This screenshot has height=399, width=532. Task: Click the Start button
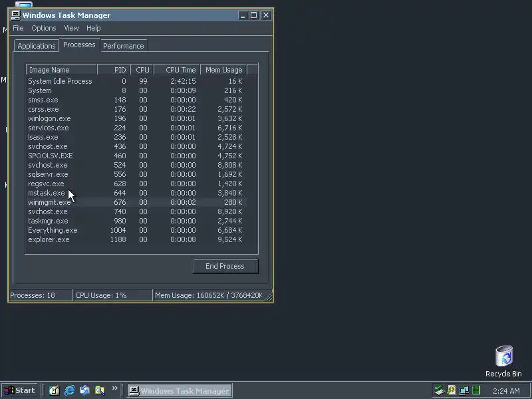(20, 390)
